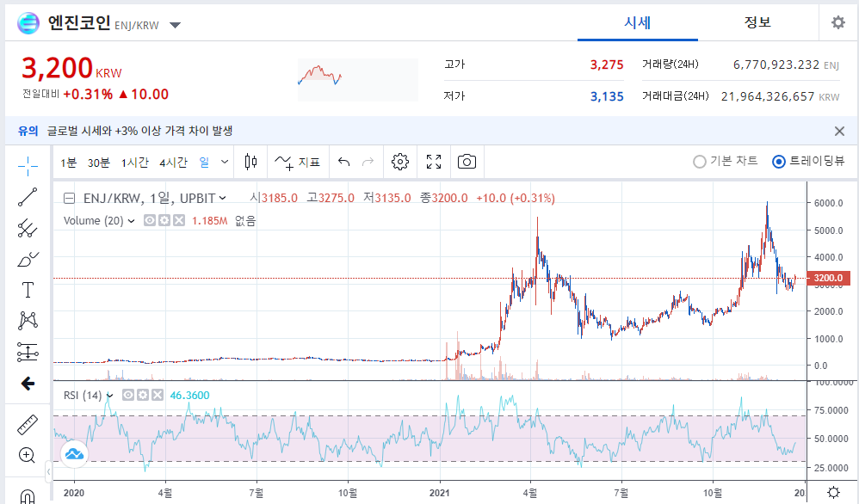Image resolution: width=859 pixels, height=504 pixels.
Task: Click the 24H volume 6,770,923.232
Action: click(776, 65)
